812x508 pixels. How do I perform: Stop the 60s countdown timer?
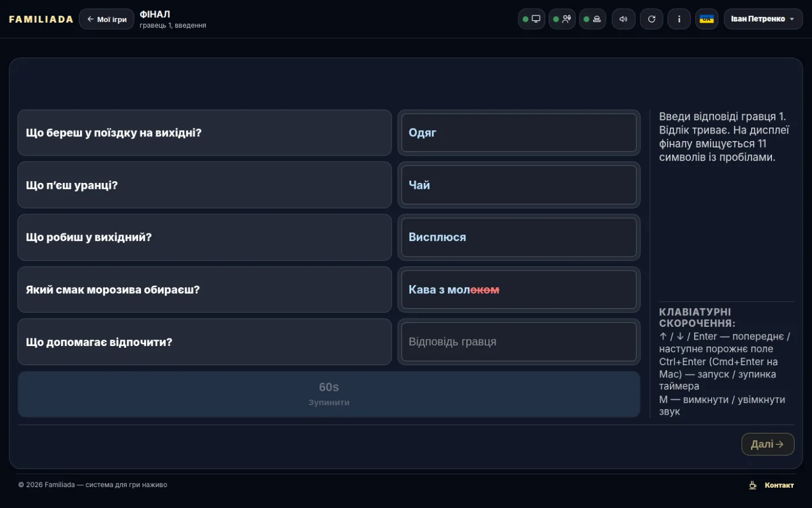click(x=329, y=394)
